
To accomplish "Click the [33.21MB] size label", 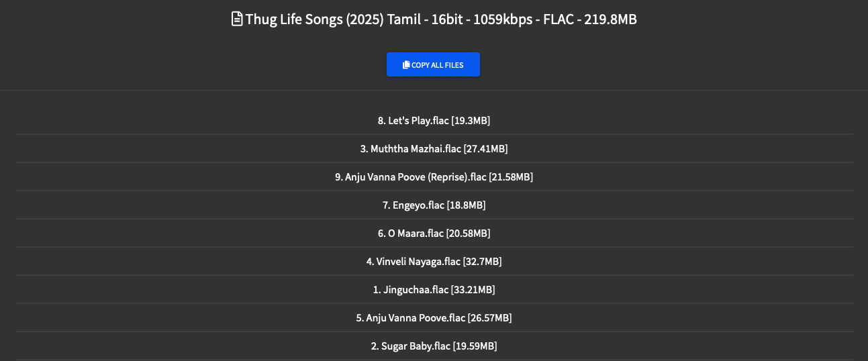I will (x=473, y=290).
